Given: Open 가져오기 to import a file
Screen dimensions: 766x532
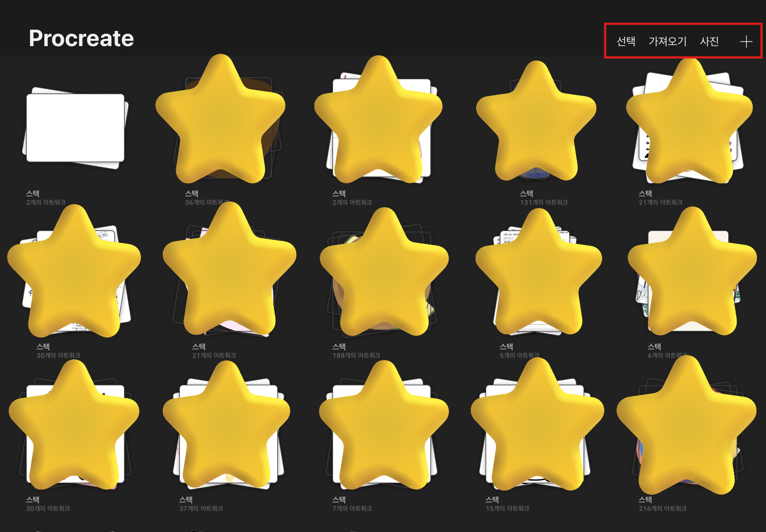Looking at the screenshot, I should 668,41.
